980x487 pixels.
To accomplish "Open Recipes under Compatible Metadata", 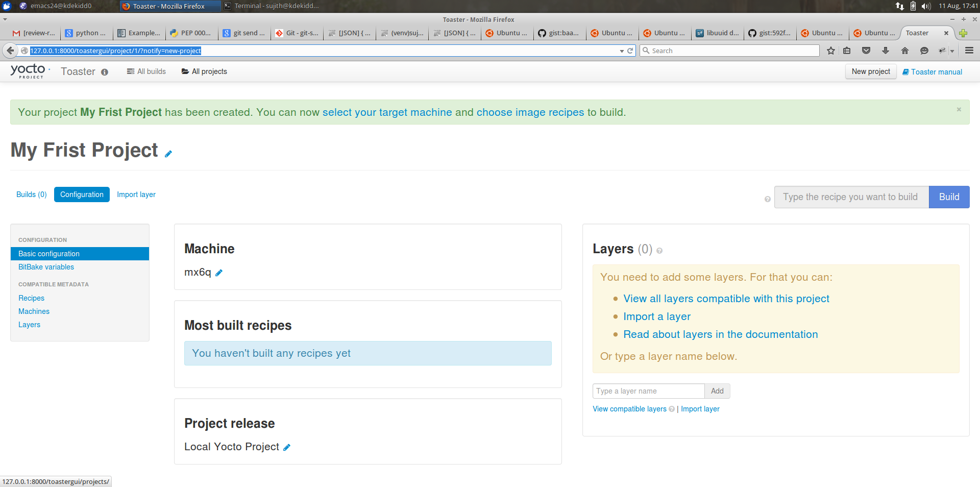I will click(31, 298).
